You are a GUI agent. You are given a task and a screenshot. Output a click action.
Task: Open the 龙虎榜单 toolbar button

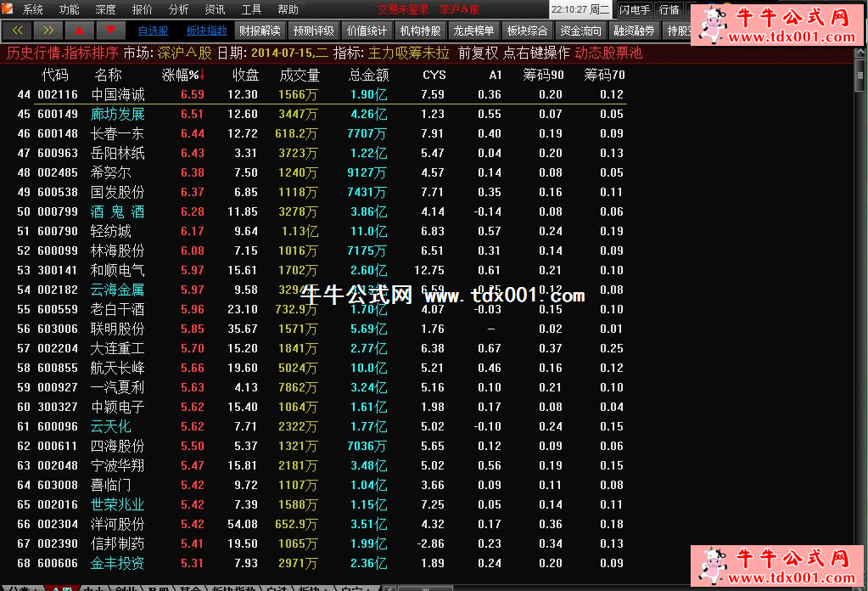473,31
